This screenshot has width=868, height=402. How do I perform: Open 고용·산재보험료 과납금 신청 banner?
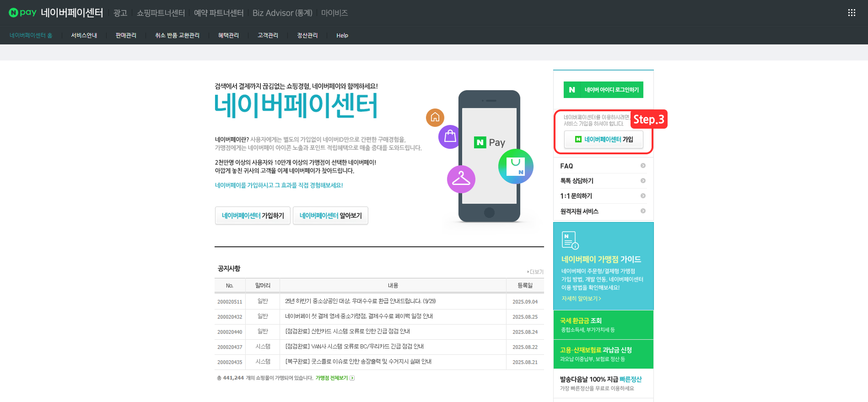(604, 354)
